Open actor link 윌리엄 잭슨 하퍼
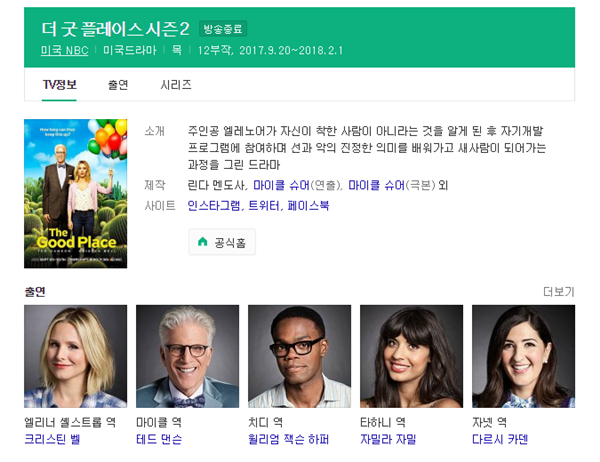The height and width of the screenshot is (462, 600). (288, 439)
